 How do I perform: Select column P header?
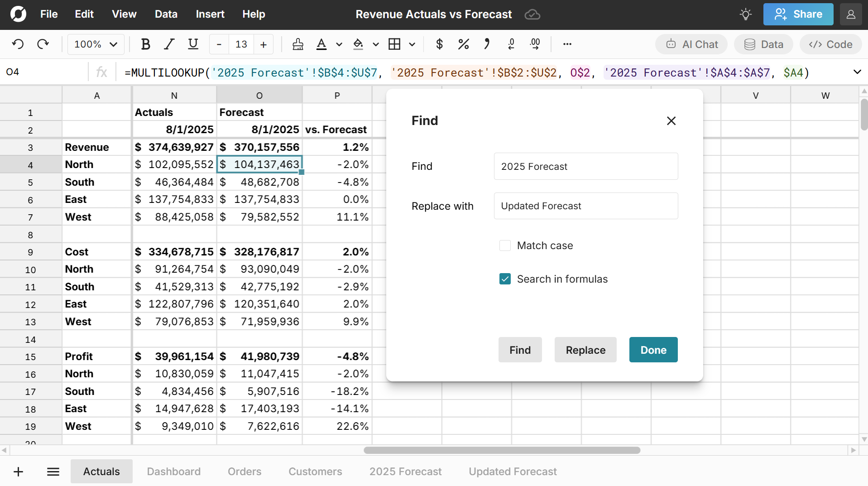pos(337,95)
